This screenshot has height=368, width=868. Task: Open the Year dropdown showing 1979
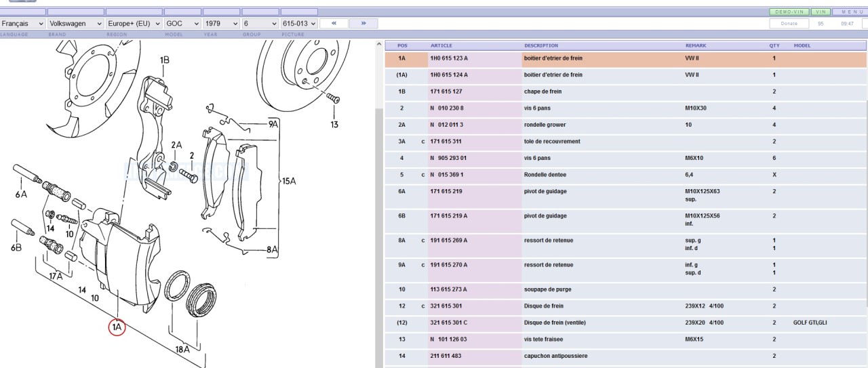pos(222,23)
